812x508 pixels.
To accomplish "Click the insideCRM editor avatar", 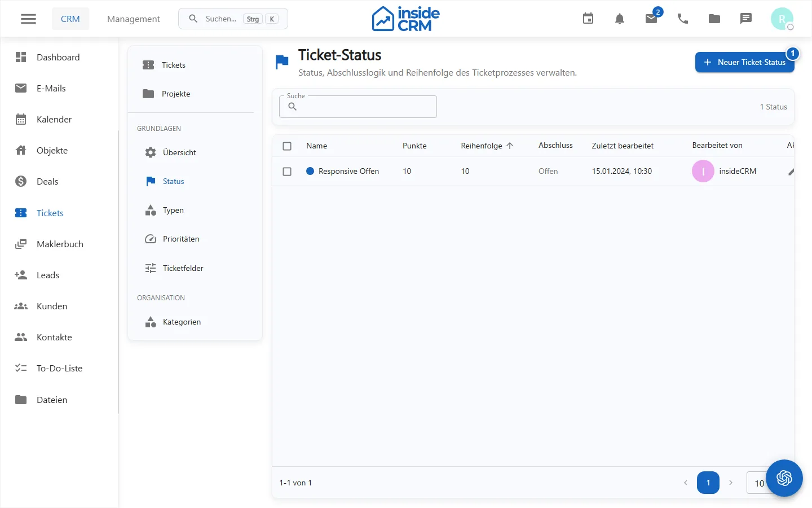I will click(703, 171).
